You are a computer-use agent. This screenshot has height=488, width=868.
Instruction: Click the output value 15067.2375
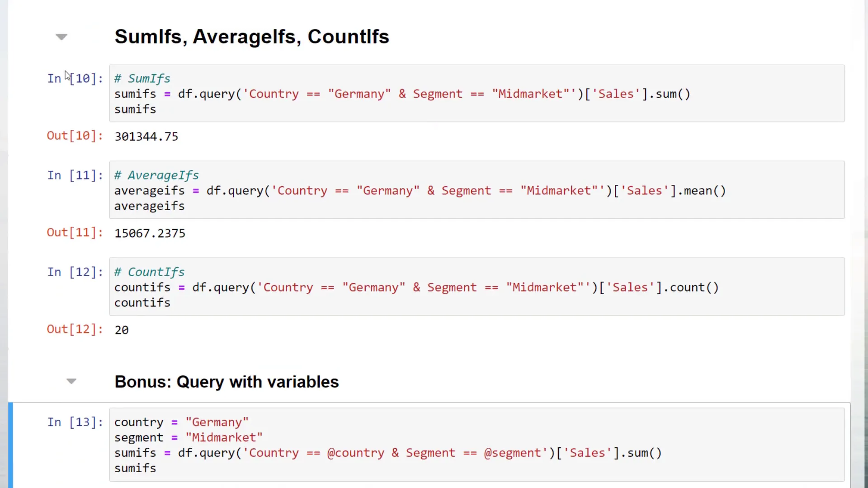150,233
